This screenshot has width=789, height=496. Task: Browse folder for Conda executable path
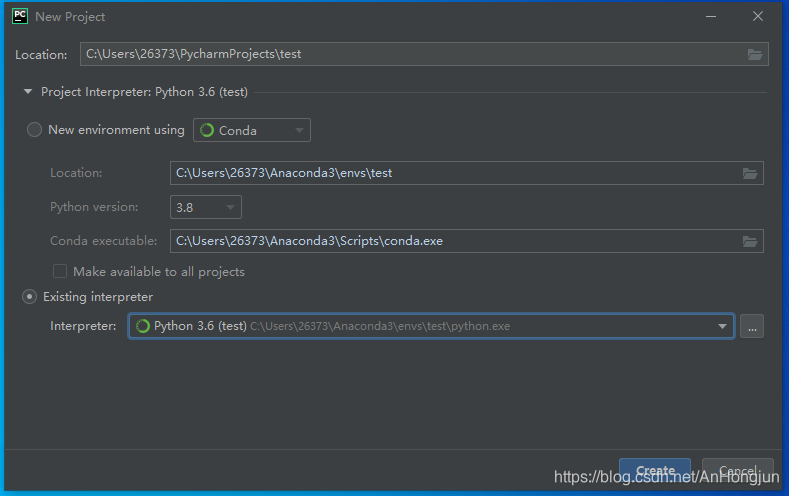(750, 241)
